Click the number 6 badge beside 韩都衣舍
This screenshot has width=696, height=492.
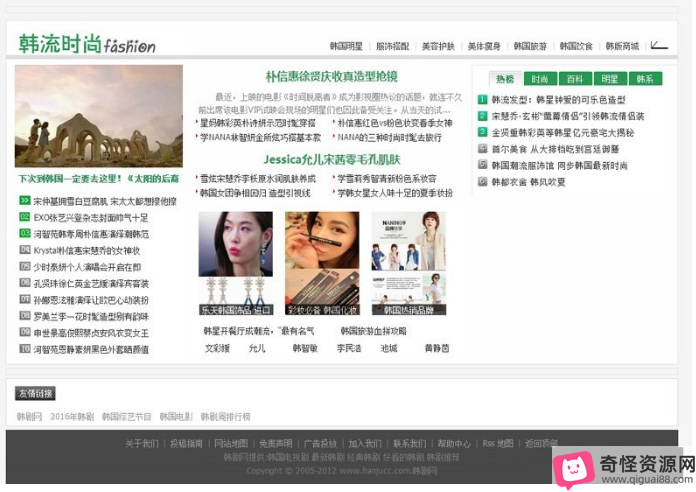pos(482,181)
